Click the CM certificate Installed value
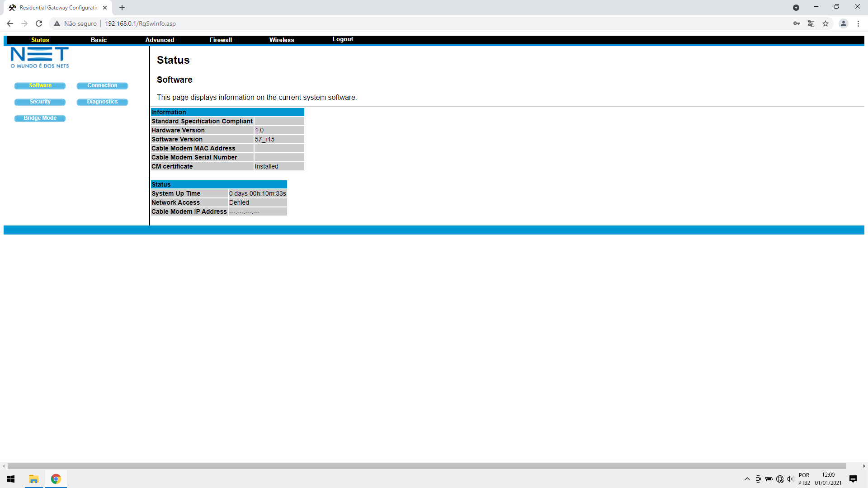The image size is (868, 488). coord(266,166)
